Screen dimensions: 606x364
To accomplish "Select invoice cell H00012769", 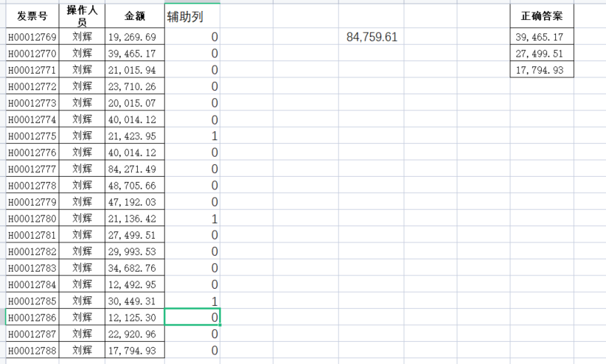I will (x=32, y=37).
